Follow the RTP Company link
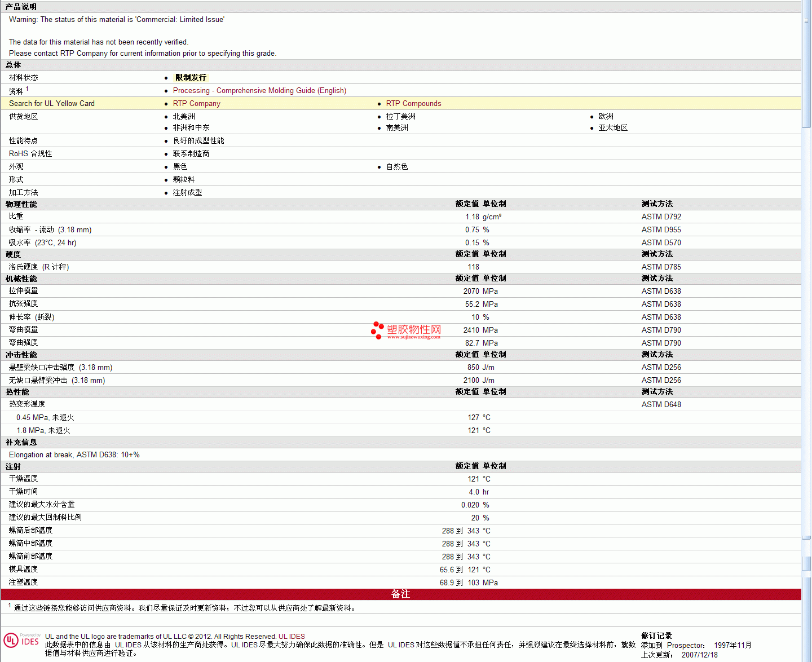 (x=197, y=104)
